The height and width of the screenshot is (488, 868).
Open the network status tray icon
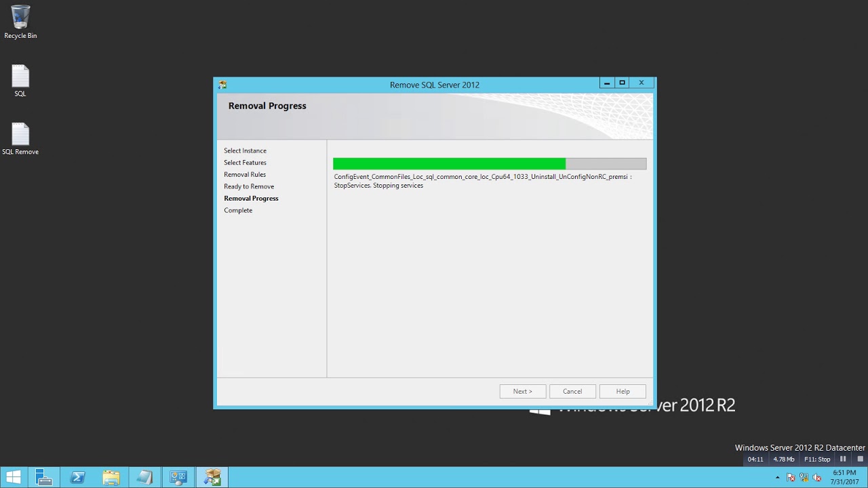[x=804, y=478]
